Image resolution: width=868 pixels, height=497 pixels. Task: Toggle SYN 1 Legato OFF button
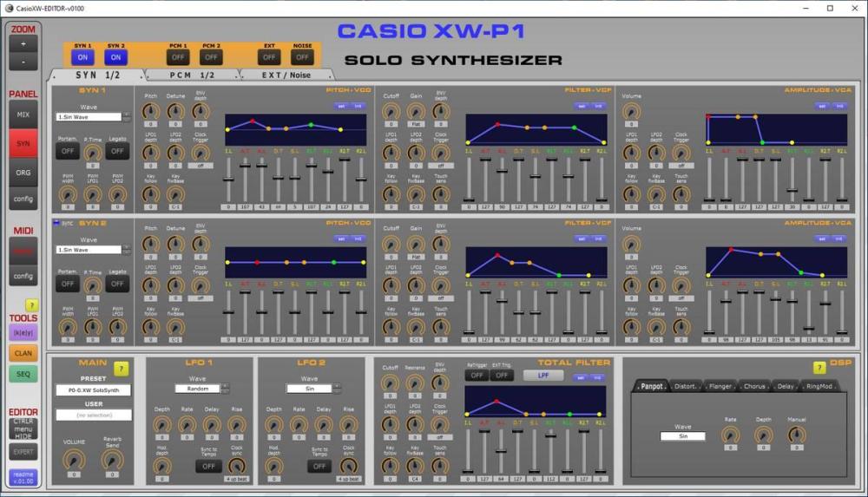pyautogui.click(x=117, y=151)
